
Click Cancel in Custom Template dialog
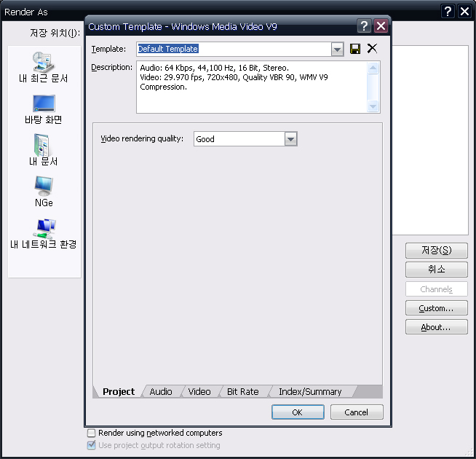click(x=357, y=412)
